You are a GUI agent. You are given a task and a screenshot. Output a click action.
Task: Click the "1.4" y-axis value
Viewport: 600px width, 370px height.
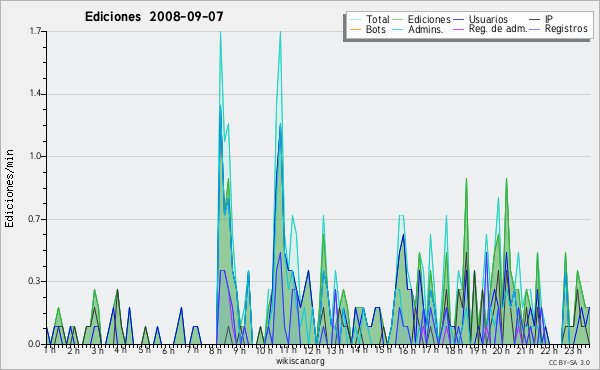(35, 94)
